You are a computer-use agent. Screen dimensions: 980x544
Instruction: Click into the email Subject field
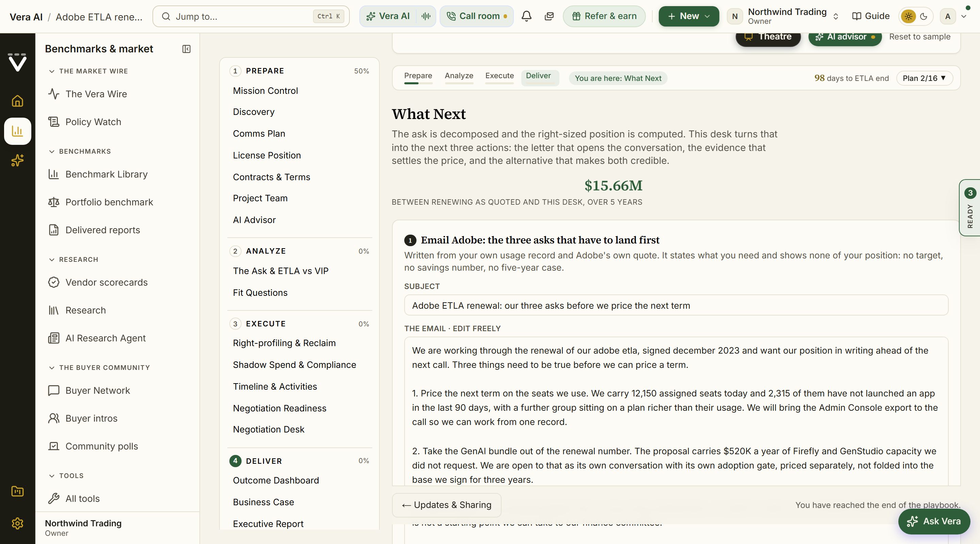676,305
